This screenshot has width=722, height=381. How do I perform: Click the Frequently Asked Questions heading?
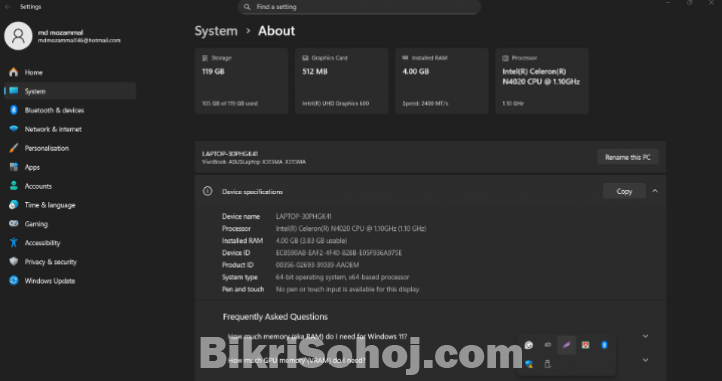(275, 317)
